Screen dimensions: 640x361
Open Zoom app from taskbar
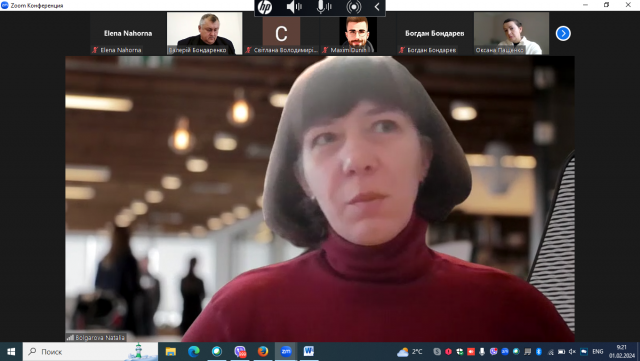click(x=286, y=351)
